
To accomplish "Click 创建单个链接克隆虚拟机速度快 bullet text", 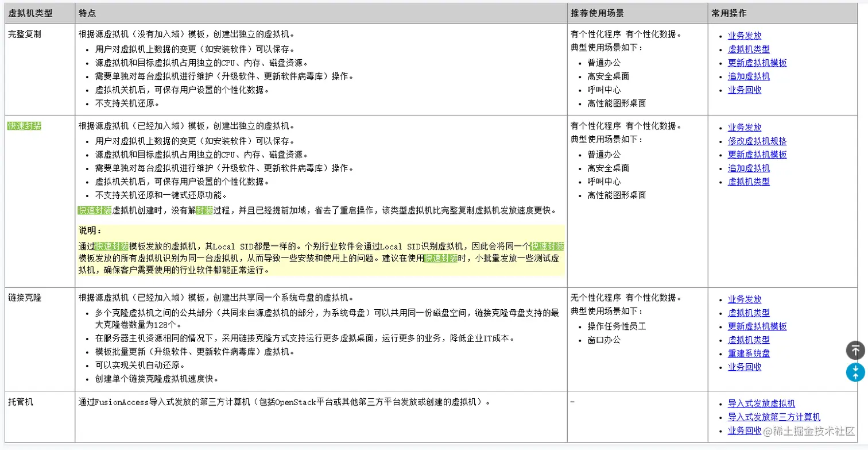I will coord(157,379).
